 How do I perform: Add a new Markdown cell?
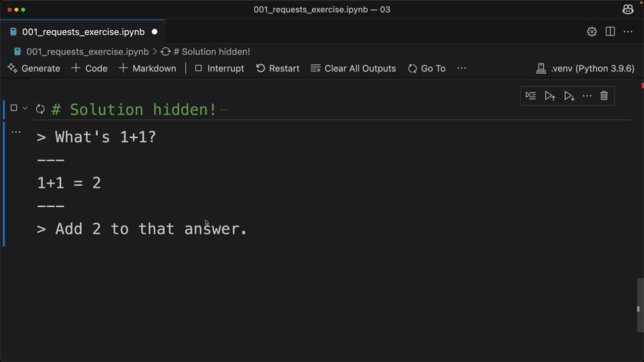click(148, 68)
